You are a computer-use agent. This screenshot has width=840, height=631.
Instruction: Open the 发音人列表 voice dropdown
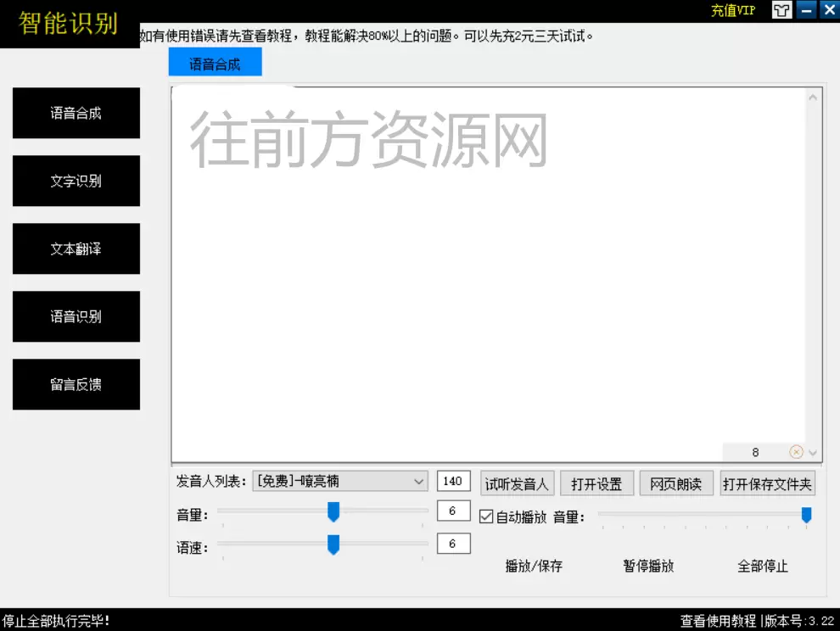[x=340, y=482]
